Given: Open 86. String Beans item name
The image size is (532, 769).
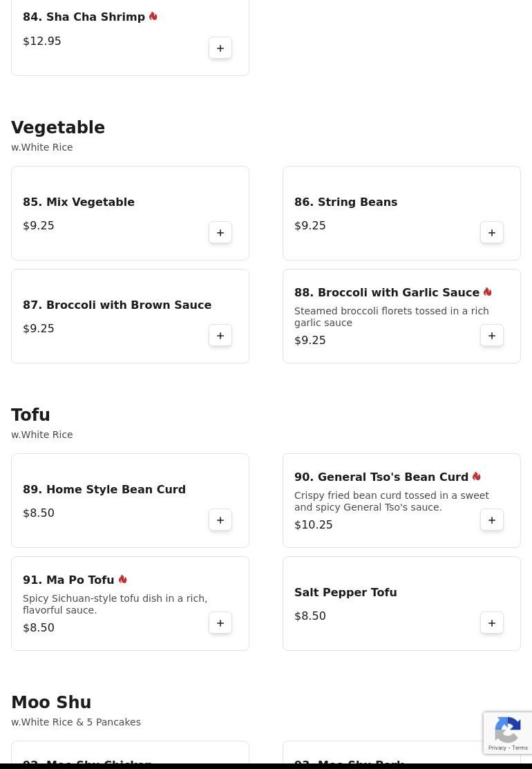Looking at the screenshot, I should pos(345,202).
